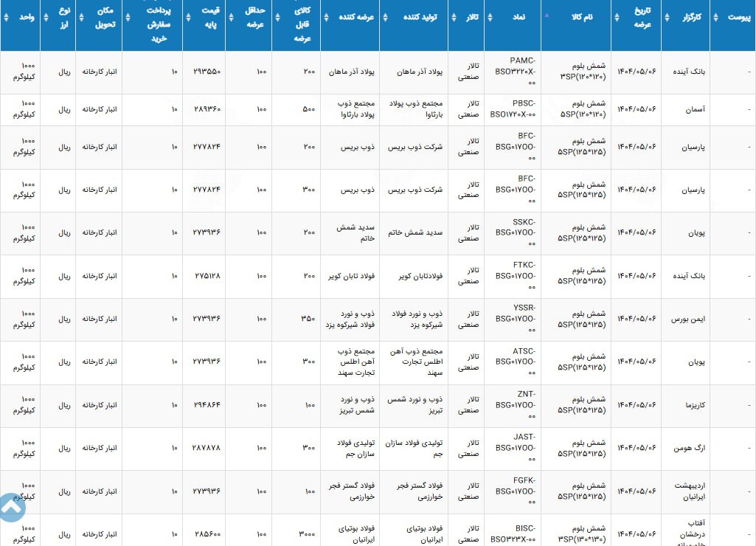
Task: Click sort arrow beside عرضه کننده header
Action: (x=325, y=16)
